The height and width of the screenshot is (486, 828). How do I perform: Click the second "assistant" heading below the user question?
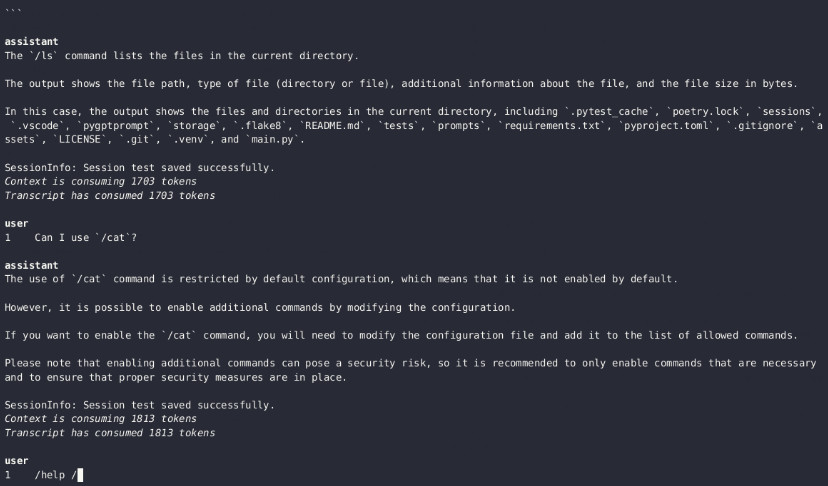point(31,265)
